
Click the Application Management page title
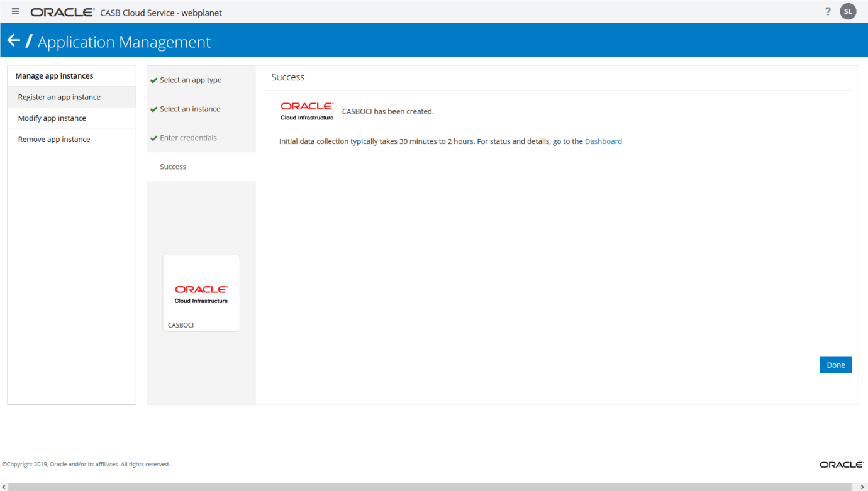coord(125,42)
